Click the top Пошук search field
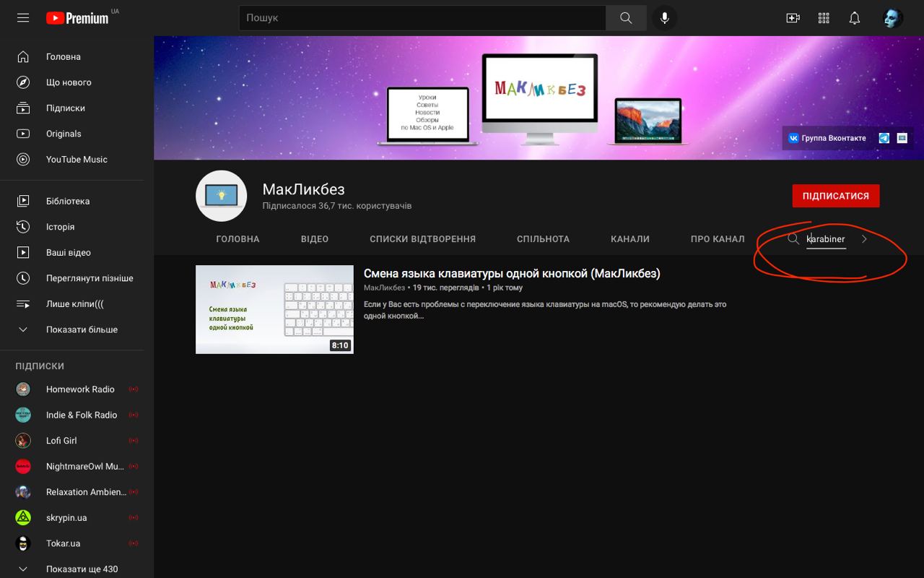This screenshot has width=924, height=578. 422,18
